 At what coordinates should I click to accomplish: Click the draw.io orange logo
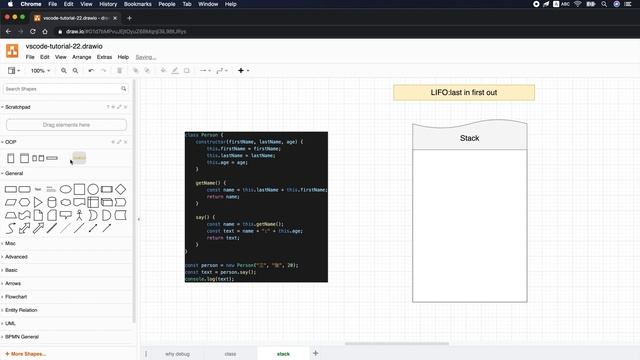click(12, 51)
